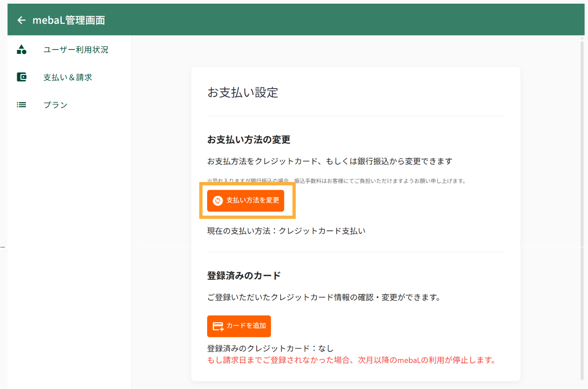Image resolution: width=588 pixels, height=389 pixels.
Task: Click the 現在の支払い方法 status text
Action: click(x=286, y=231)
